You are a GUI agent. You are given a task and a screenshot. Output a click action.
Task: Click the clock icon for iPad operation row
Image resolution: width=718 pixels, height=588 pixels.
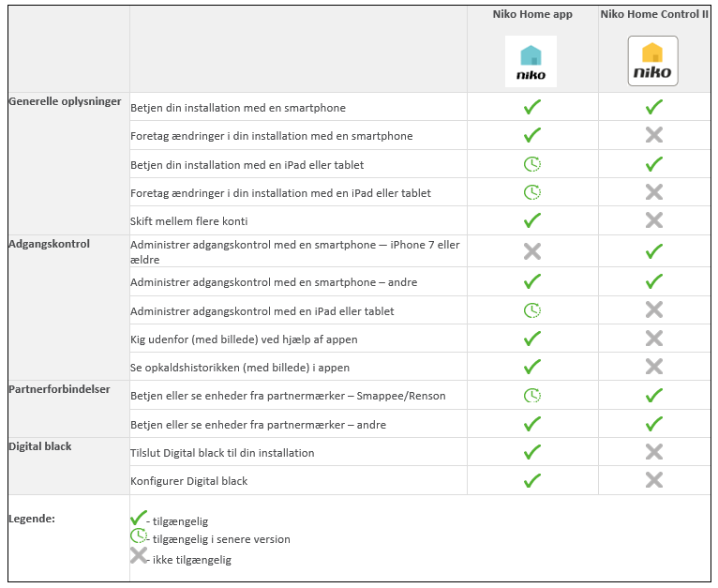tap(532, 164)
